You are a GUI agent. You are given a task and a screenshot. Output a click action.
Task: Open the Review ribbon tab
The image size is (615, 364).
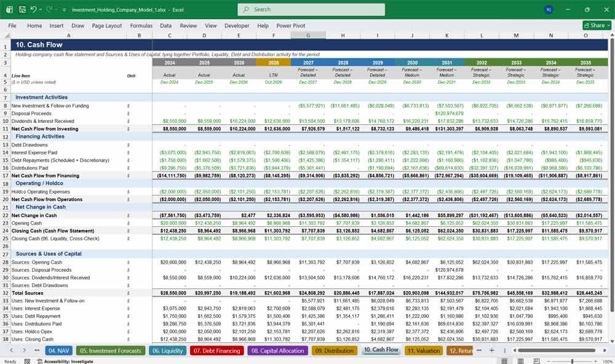pyautogui.click(x=188, y=25)
